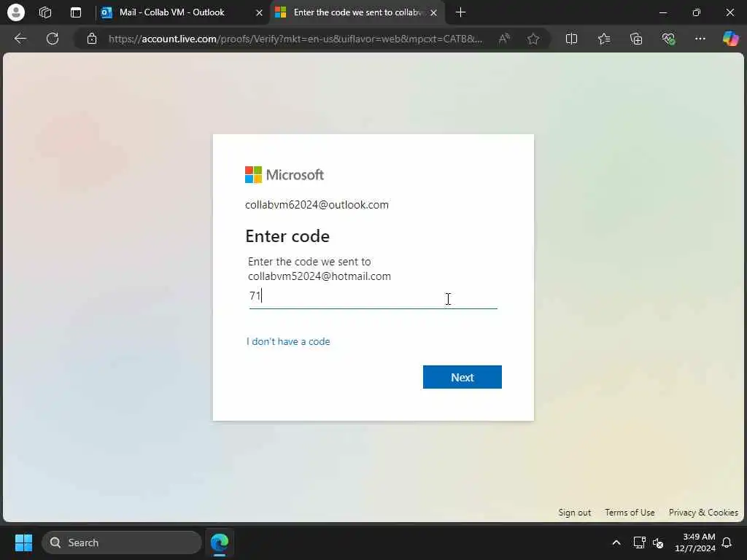Click I don't have a code link
The height and width of the screenshot is (560, 747).
(x=288, y=341)
